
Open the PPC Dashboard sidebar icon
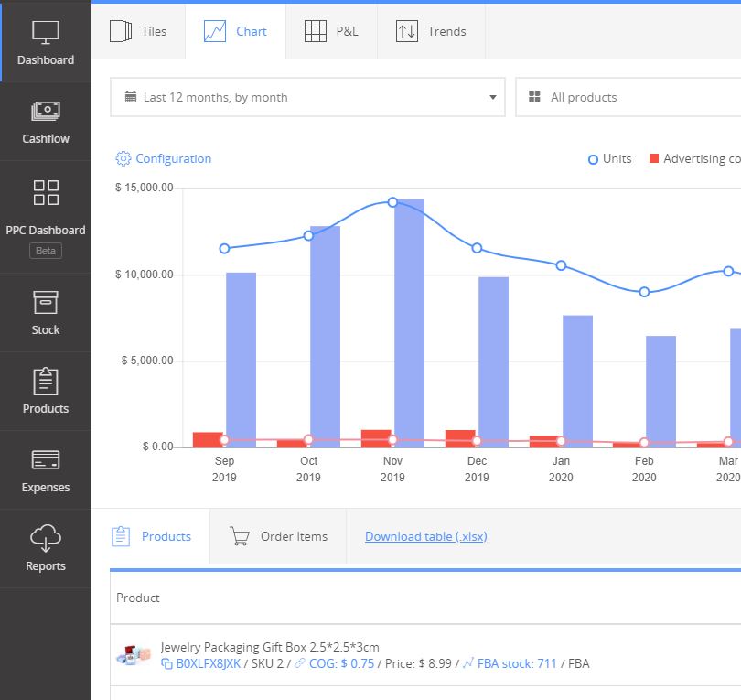(x=46, y=192)
